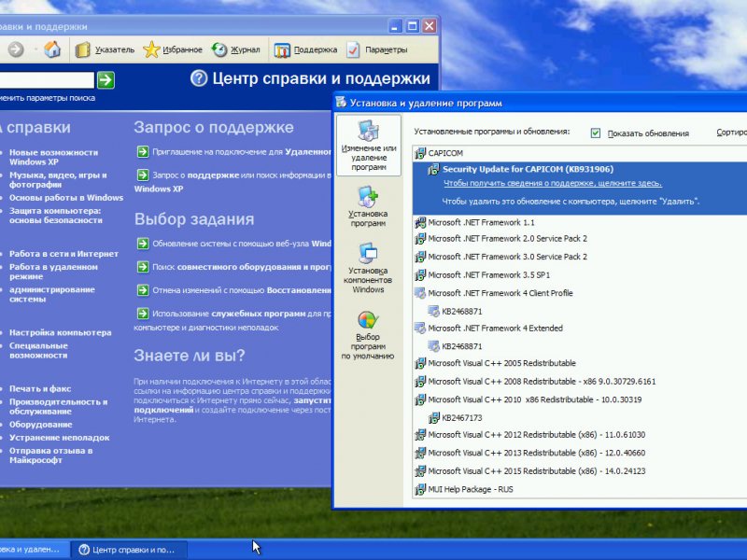
Task: Open Указатель (Index) in Help Center
Action: coord(105,49)
